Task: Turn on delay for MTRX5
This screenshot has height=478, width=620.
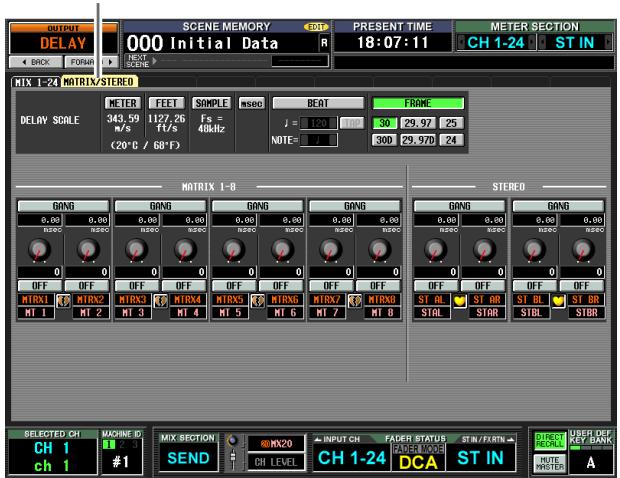Action: [x=234, y=285]
